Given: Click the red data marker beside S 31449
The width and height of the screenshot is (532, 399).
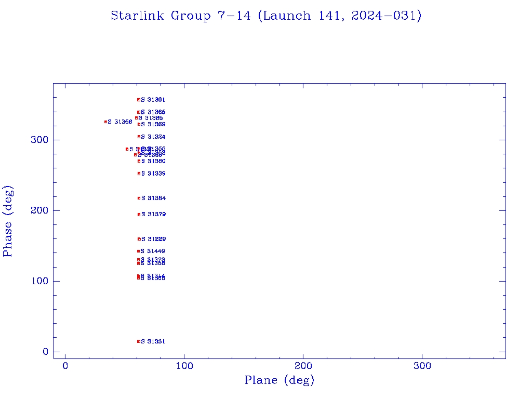Looking at the screenshot, I should coord(138,251).
